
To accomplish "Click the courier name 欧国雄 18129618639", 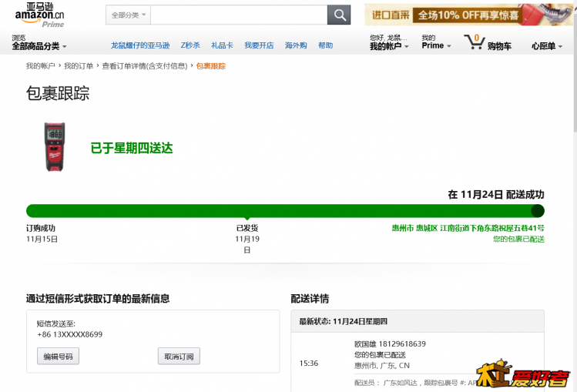I will coord(390,343).
